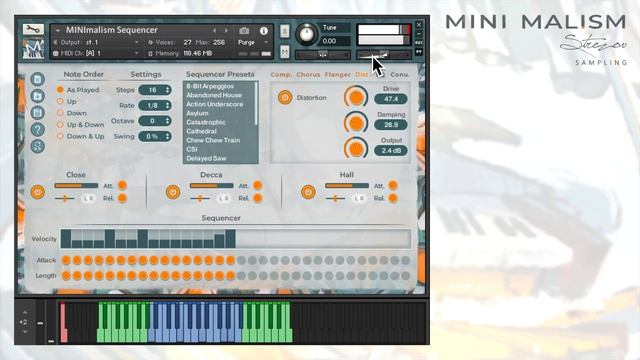Click the Hall mic L R button
The height and width of the screenshot is (360, 640).
click(x=359, y=198)
